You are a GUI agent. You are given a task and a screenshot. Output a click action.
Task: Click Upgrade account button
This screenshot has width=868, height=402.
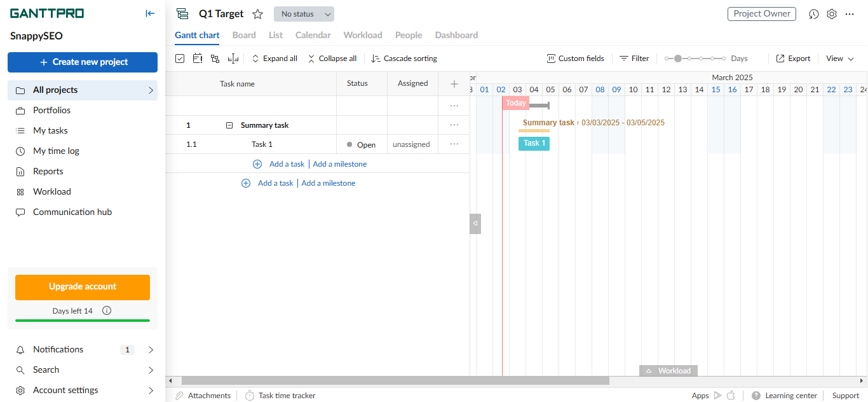(83, 287)
